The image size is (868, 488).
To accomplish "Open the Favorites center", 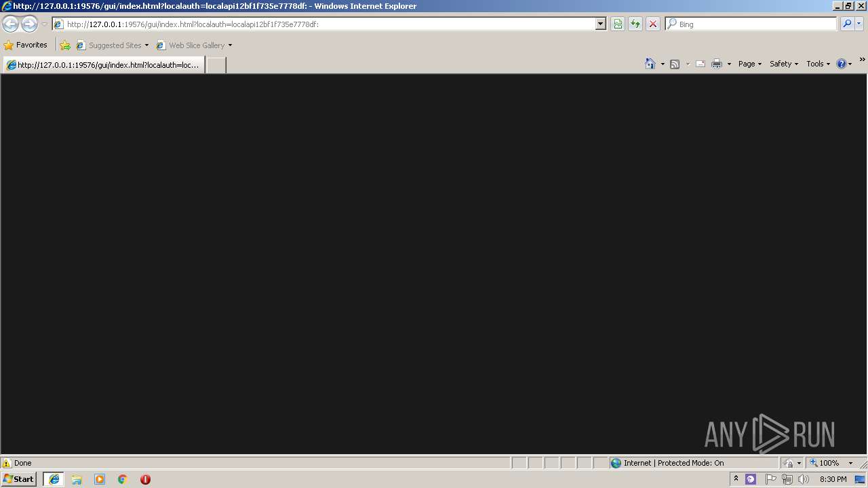I will (26, 45).
